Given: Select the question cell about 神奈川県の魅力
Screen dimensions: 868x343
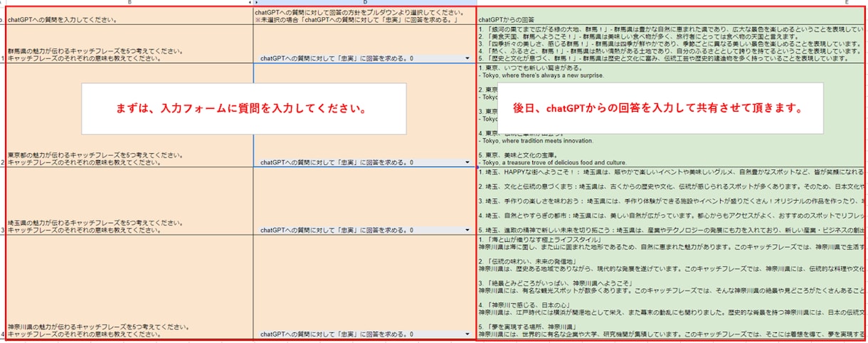Looking at the screenshot, I should pos(129,287).
